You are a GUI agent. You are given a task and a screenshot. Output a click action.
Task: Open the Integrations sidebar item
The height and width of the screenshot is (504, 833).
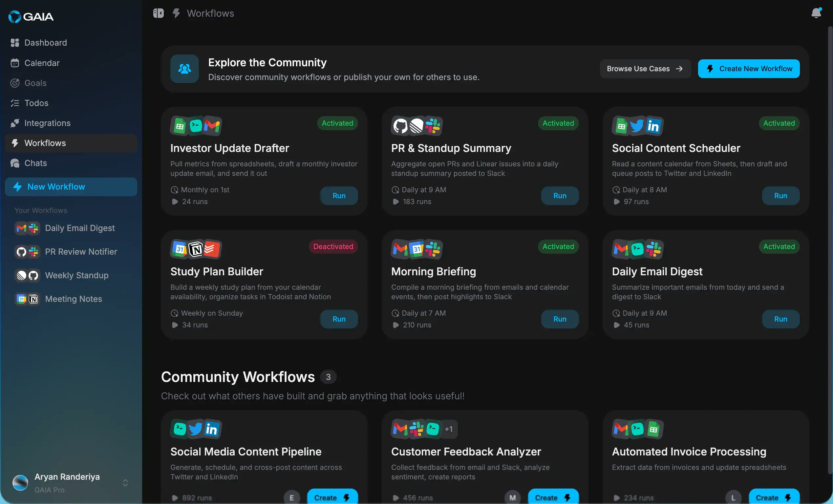click(47, 123)
